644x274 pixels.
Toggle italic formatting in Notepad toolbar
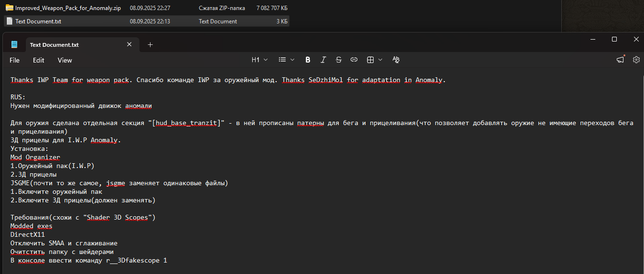click(323, 60)
